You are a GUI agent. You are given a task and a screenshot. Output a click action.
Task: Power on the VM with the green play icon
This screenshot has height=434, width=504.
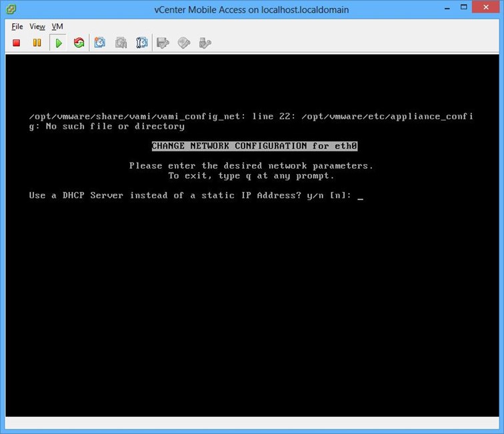coord(58,43)
